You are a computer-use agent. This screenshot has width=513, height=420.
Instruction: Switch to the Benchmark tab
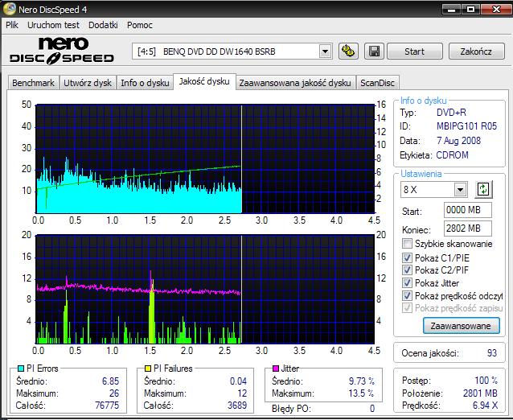tap(33, 83)
